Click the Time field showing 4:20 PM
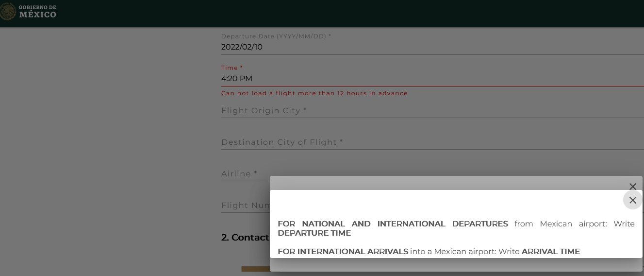 point(432,79)
